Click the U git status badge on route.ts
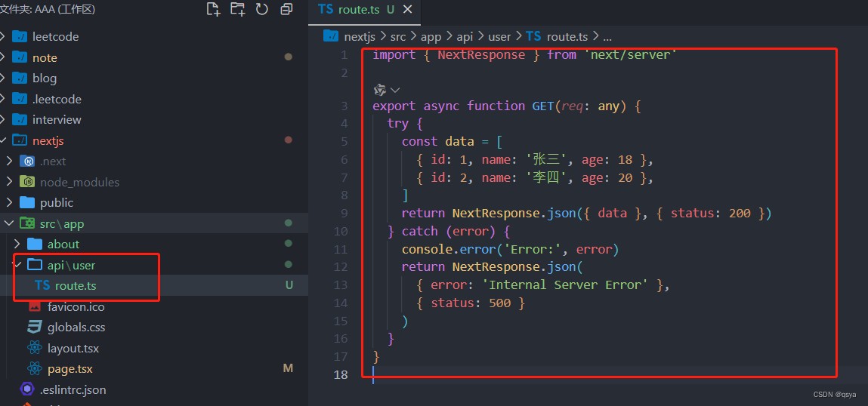868x406 pixels. (289, 285)
